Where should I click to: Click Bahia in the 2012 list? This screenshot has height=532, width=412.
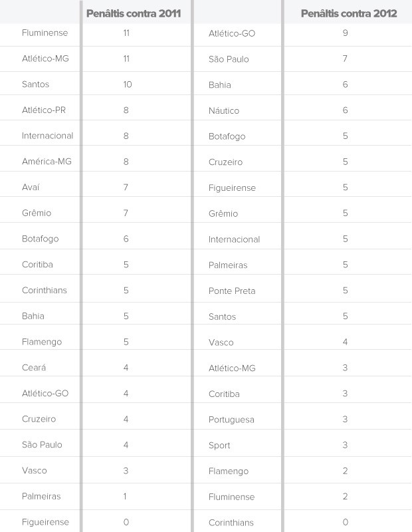point(220,85)
